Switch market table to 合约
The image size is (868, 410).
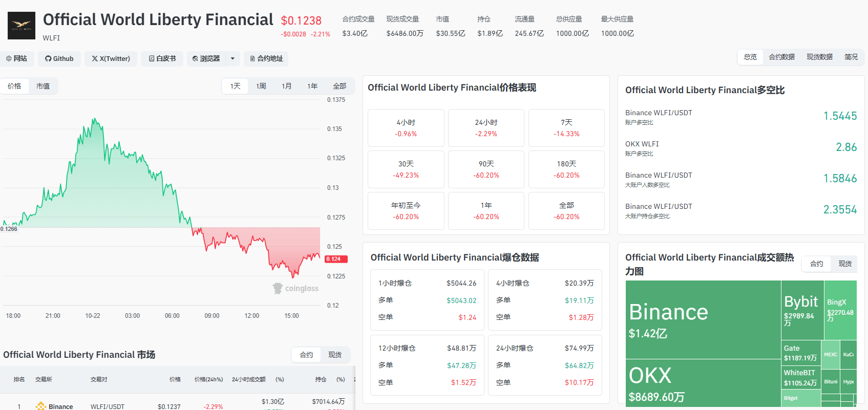click(306, 355)
